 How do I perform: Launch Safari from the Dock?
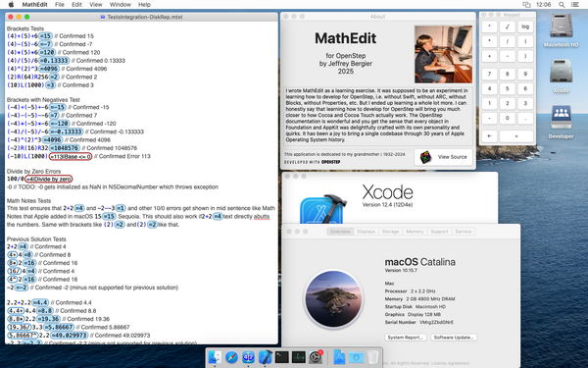(x=231, y=357)
